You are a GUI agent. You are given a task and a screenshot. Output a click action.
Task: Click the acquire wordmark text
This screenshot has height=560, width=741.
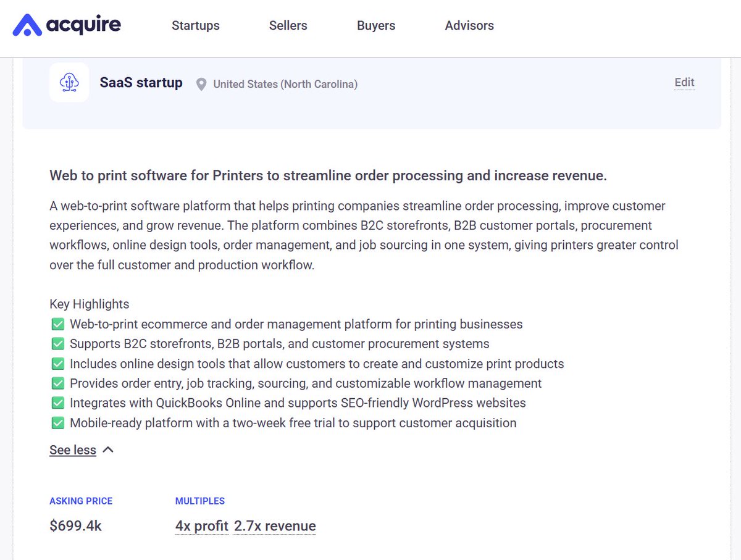pos(83,25)
